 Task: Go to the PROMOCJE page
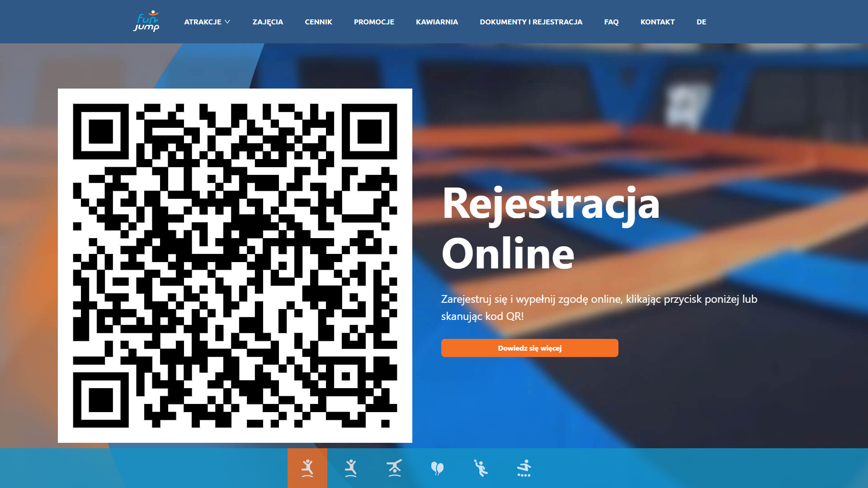pos(374,22)
